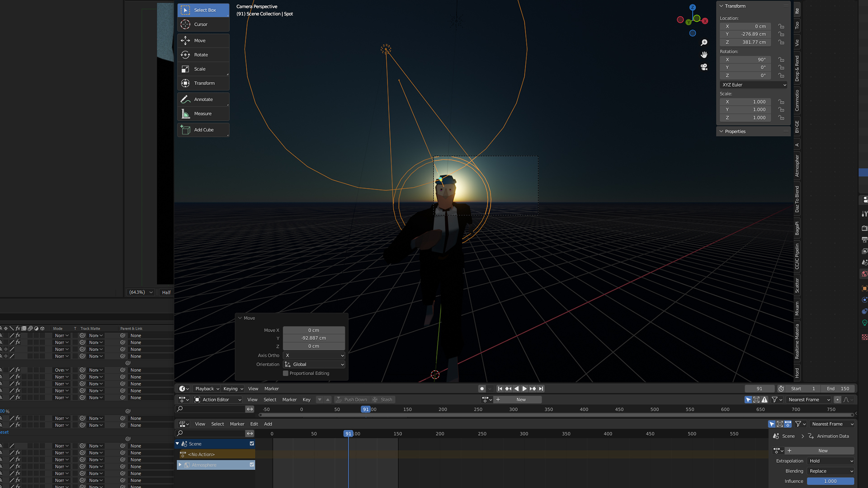Toggle auto keying record button
The image size is (868, 488).
pos(482,389)
